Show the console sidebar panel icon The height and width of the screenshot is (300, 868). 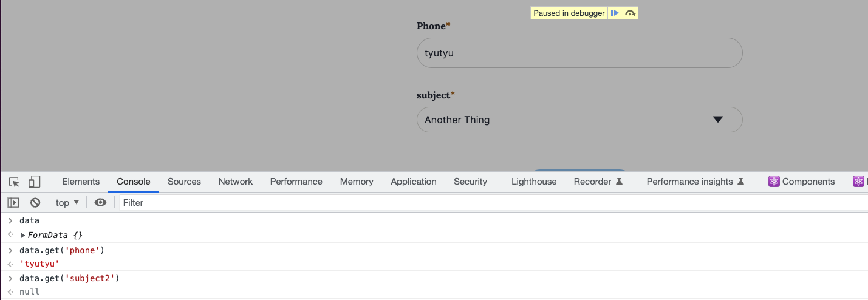(x=13, y=203)
